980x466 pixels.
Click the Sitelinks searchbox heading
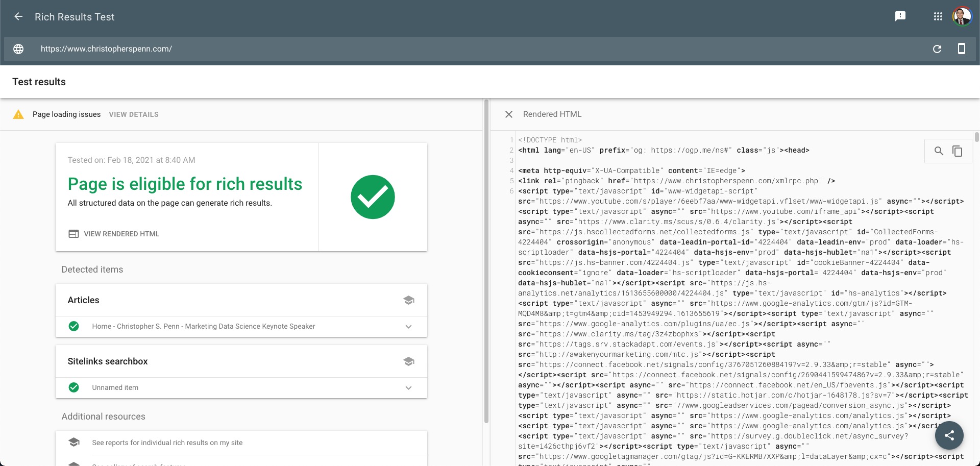coord(108,361)
